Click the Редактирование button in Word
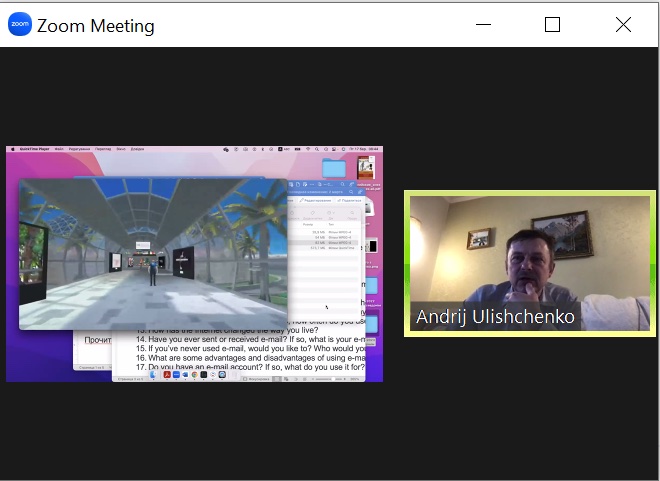The height and width of the screenshot is (481, 660). click(x=316, y=200)
